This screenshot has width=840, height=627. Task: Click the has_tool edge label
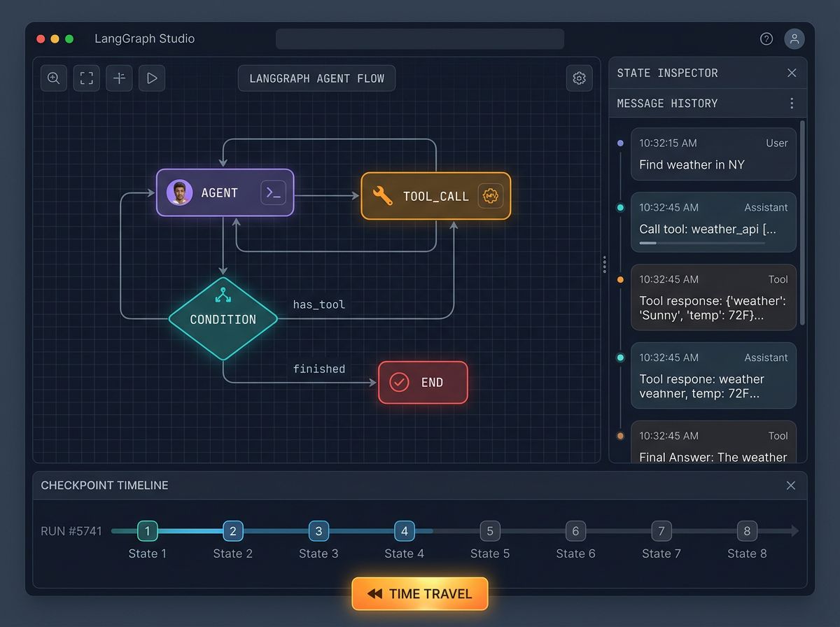(319, 304)
